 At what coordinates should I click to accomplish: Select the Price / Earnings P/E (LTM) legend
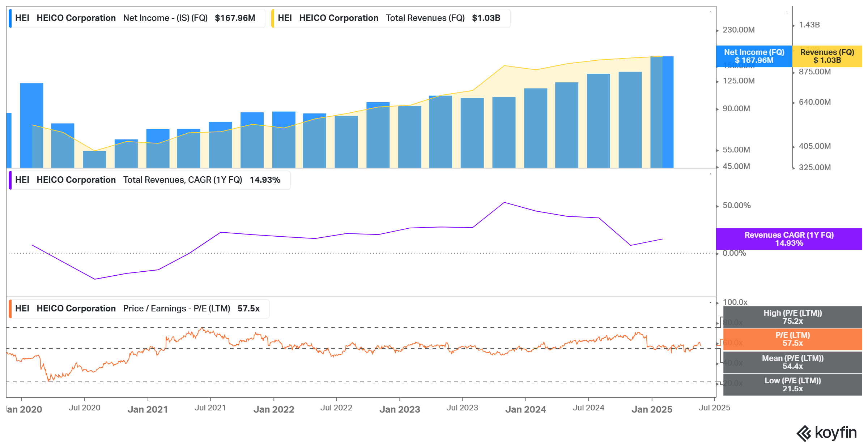click(x=139, y=309)
